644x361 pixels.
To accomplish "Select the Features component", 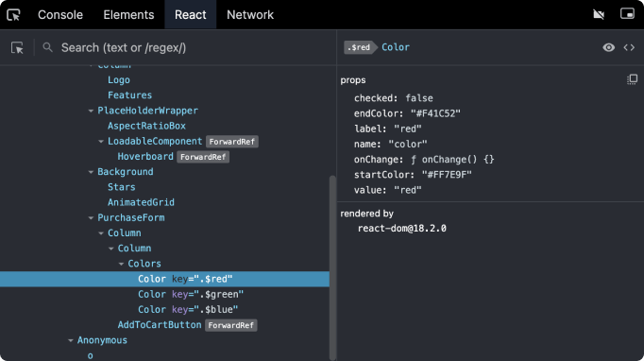I will pyautogui.click(x=129, y=95).
